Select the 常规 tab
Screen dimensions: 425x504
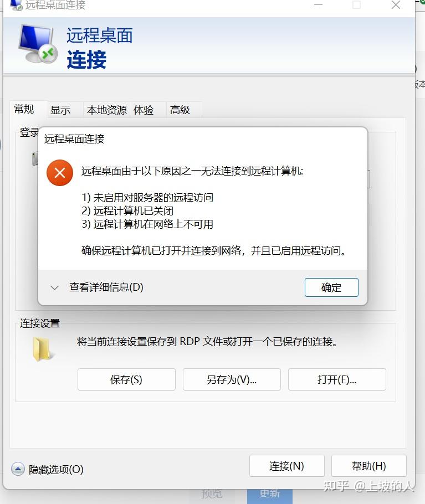24,109
